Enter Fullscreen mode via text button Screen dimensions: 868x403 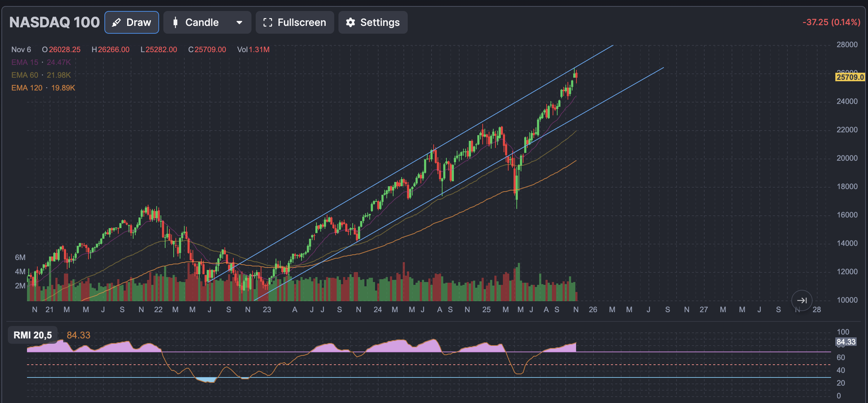[x=302, y=22]
